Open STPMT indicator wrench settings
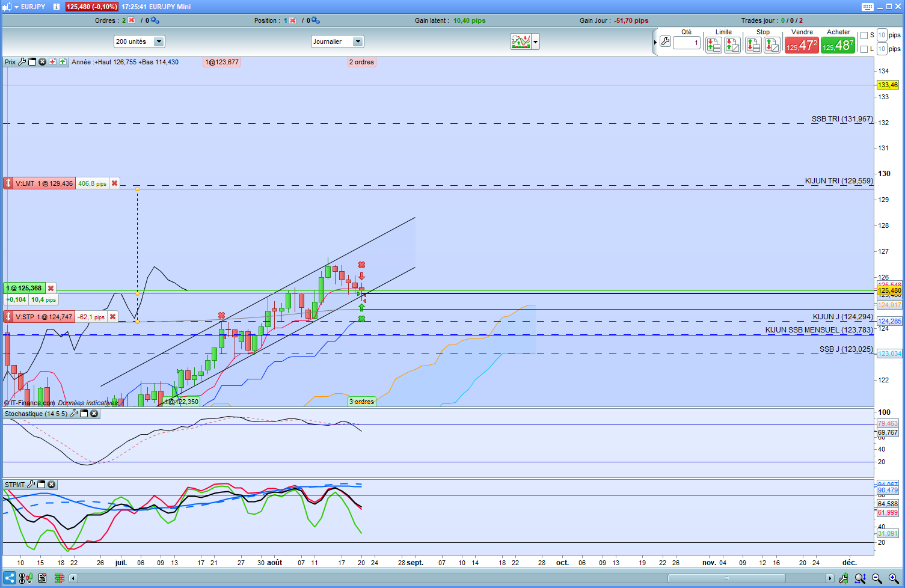This screenshot has height=588, width=905. click(x=31, y=485)
